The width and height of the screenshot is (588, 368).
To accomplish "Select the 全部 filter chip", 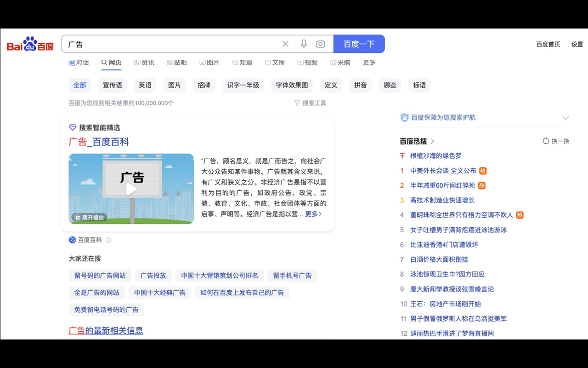I will (79, 85).
